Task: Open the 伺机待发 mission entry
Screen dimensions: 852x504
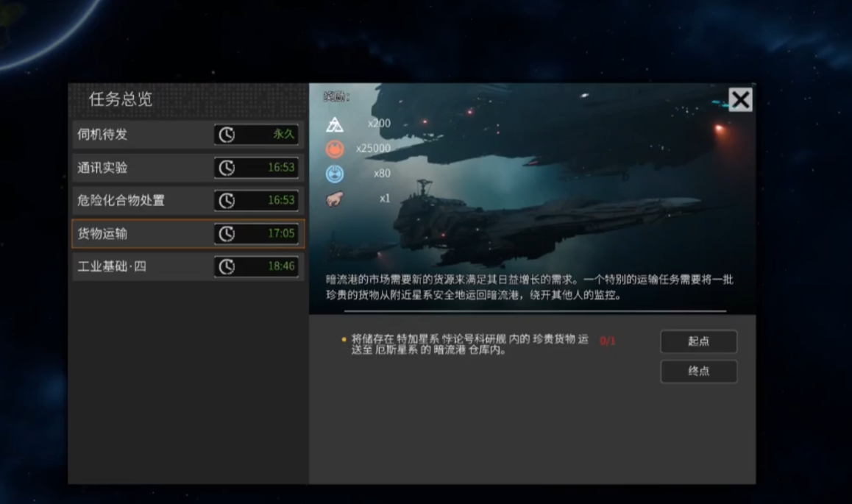Action: coord(102,135)
